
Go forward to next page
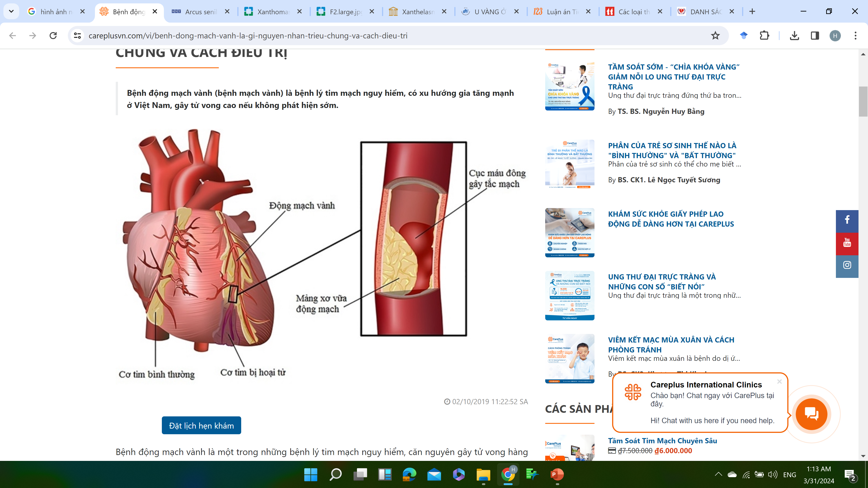[x=33, y=36]
